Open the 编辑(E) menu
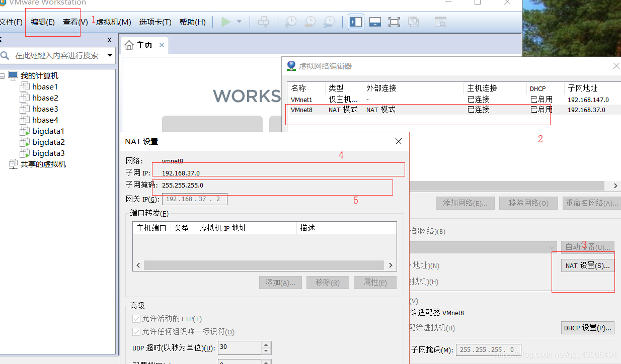621x364 pixels. (43, 22)
